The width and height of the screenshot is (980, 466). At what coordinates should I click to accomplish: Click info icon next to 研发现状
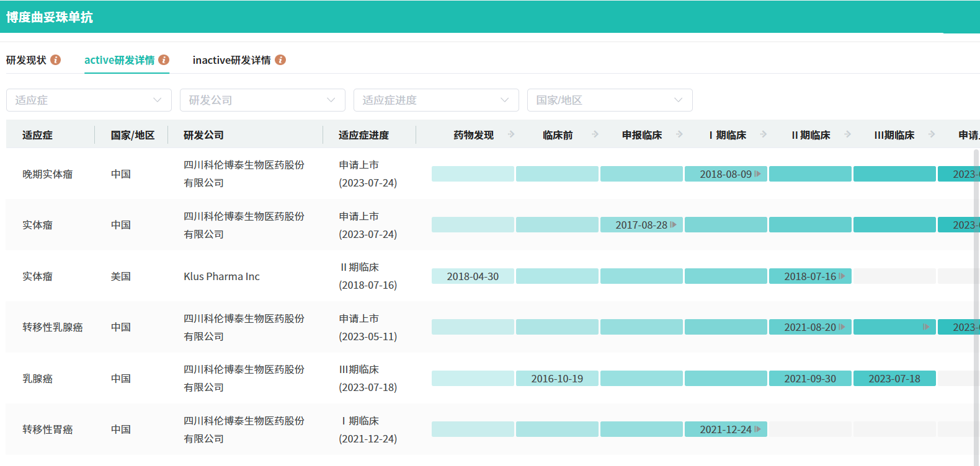pos(56,60)
